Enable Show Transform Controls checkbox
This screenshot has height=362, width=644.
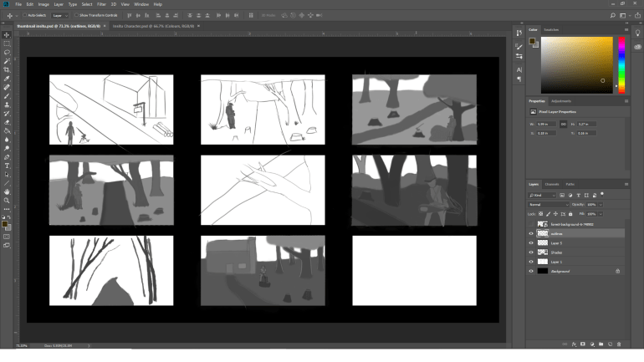point(76,15)
